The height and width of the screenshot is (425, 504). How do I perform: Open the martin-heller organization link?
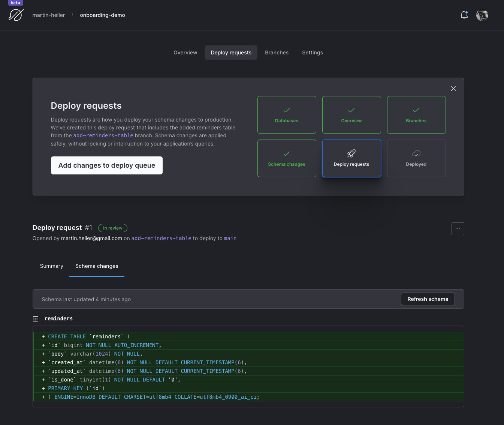point(49,15)
